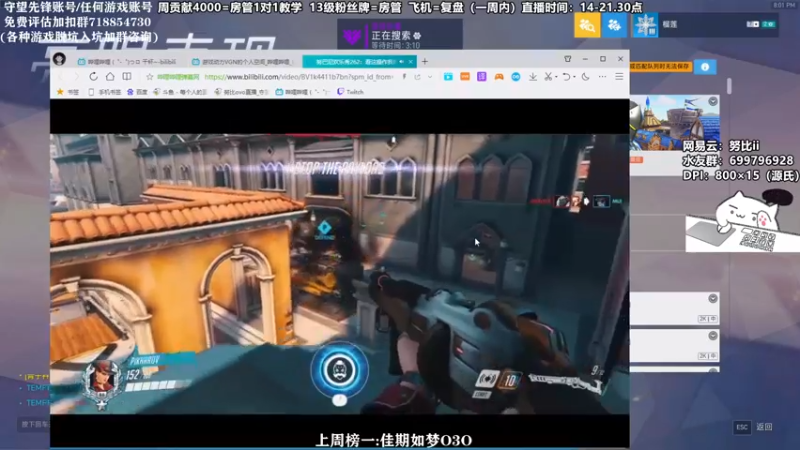Go back in browser history
The height and width of the screenshot is (450, 800).
(61, 77)
